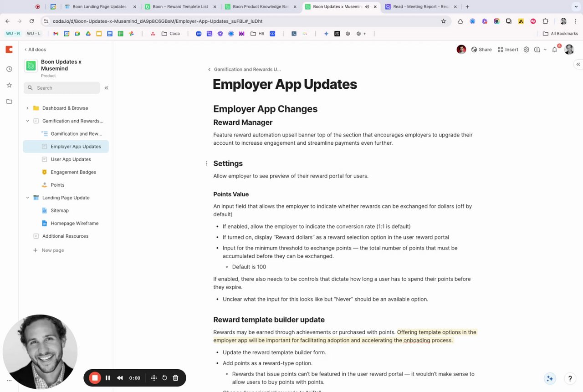Collapse the Landing Page Update section
Image resolution: width=583 pixels, height=392 pixels.
(27, 198)
